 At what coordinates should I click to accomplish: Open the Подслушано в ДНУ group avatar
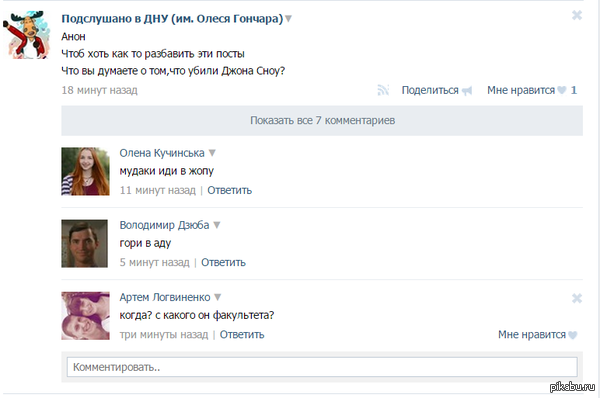[x=26, y=35]
